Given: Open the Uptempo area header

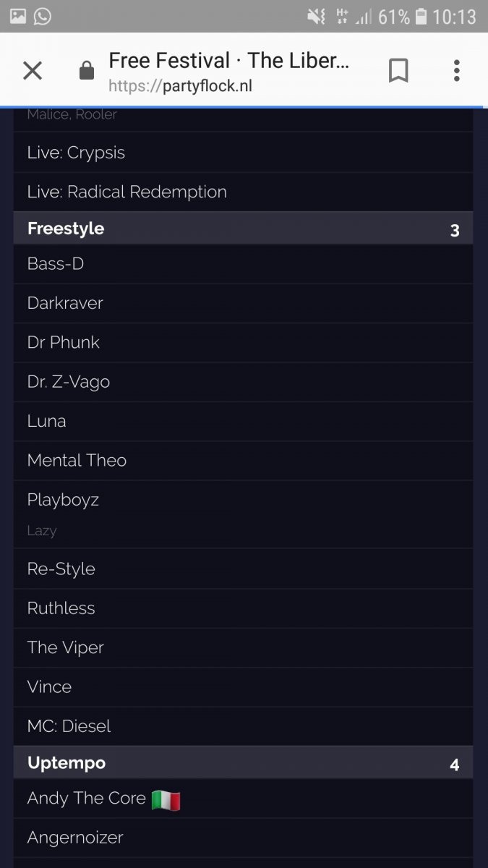Looking at the screenshot, I should 67,763.
